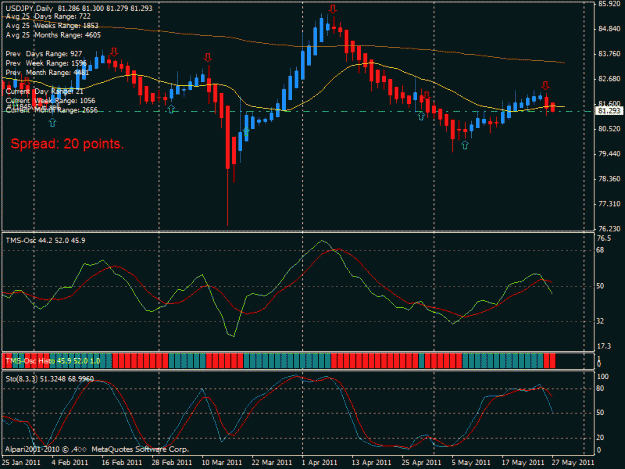
Task: Select the tall red March crash candle
Action: coord(228,165)
